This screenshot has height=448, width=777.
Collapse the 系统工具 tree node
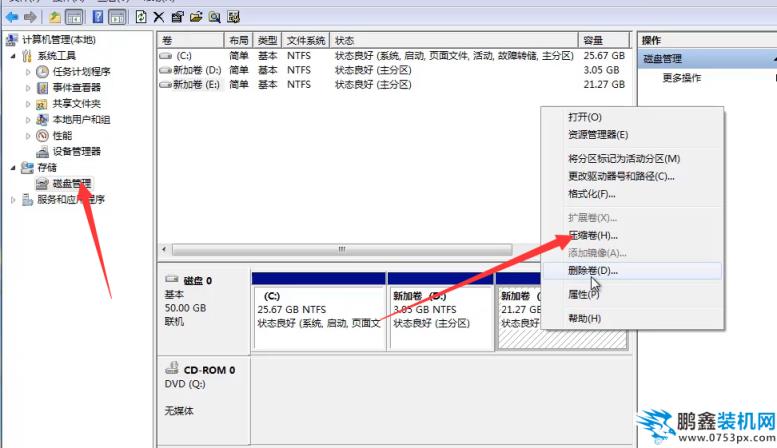(x=13, y=56)
